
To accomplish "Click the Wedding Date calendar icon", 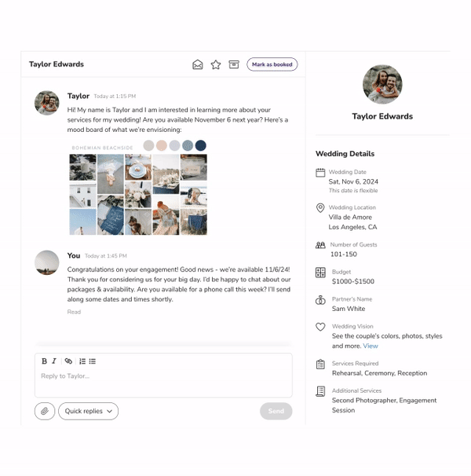I will pos(320,173).
